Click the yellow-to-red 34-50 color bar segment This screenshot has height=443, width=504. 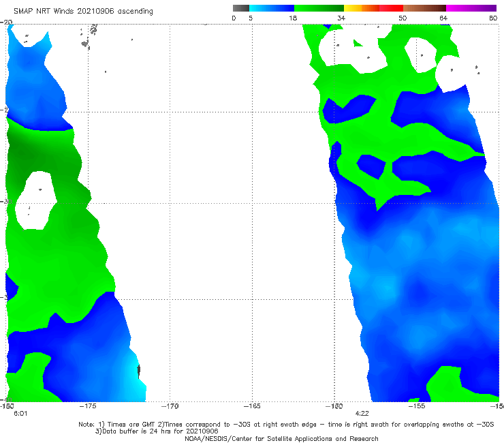pyautogui.click(x=373, y=8)
